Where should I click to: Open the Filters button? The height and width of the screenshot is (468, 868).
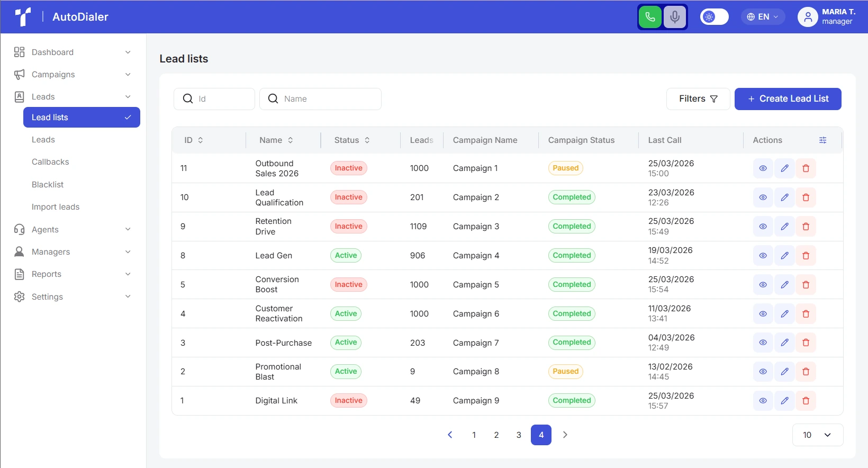pyautogui.click(x=698, y=99)
